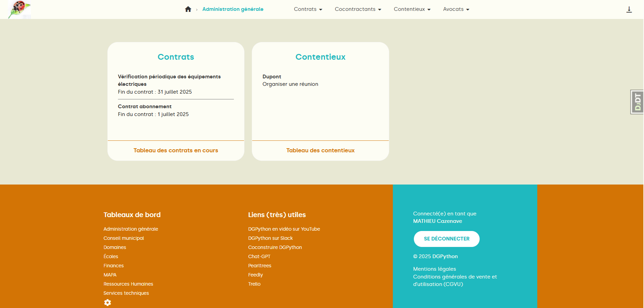
Task: Expand the Contentieux dropdown menu
Action: pyautogui.click(x=412, y=9)
